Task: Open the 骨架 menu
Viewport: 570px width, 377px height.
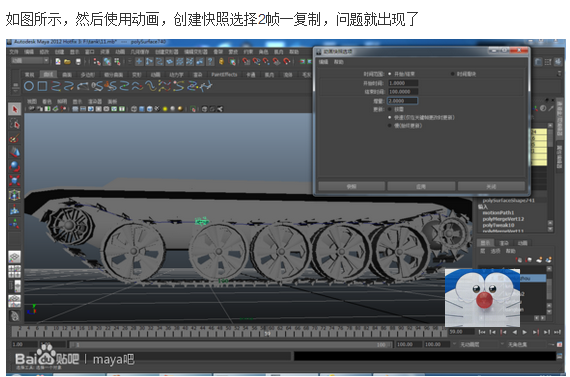Action: (x=218, y=52)
